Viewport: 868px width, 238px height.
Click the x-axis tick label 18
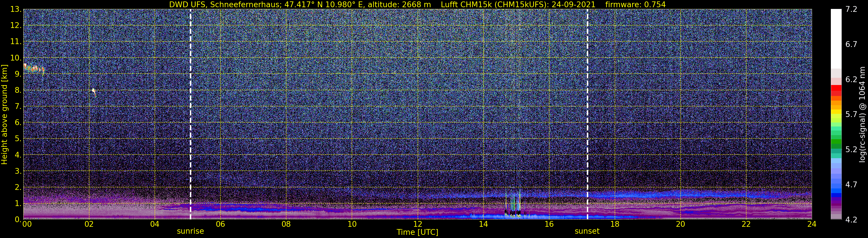(614, 224)
